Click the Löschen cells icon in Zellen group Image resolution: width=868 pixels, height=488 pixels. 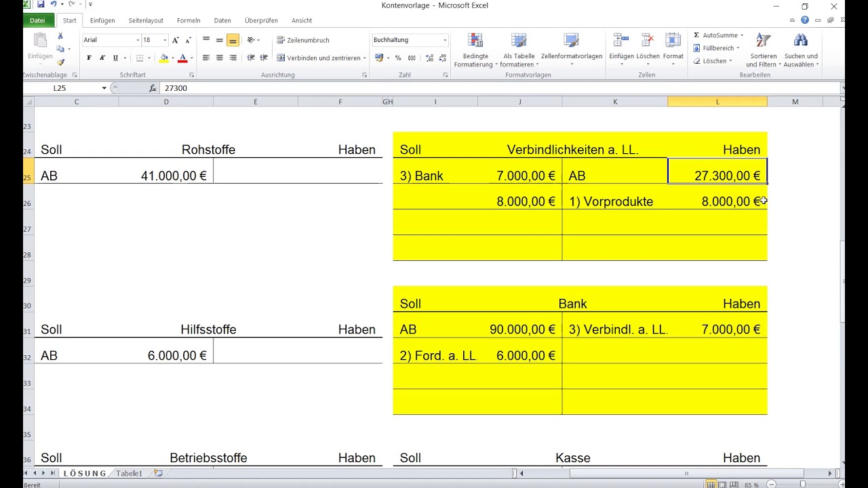[648, 41]
